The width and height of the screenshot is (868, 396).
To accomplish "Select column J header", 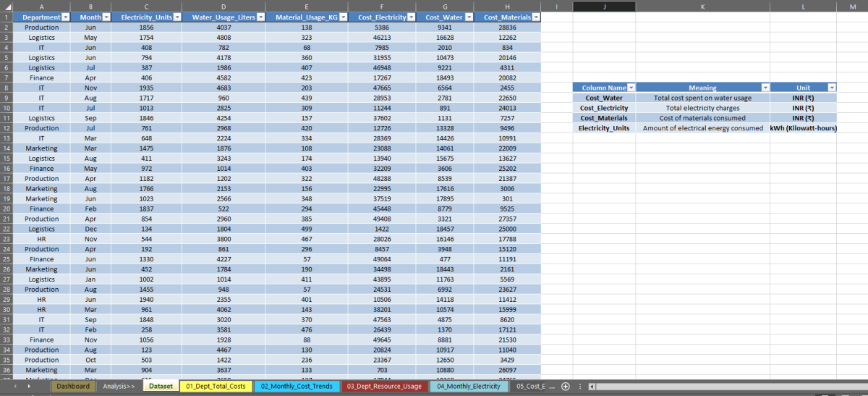I will click(x=604, y=6).
